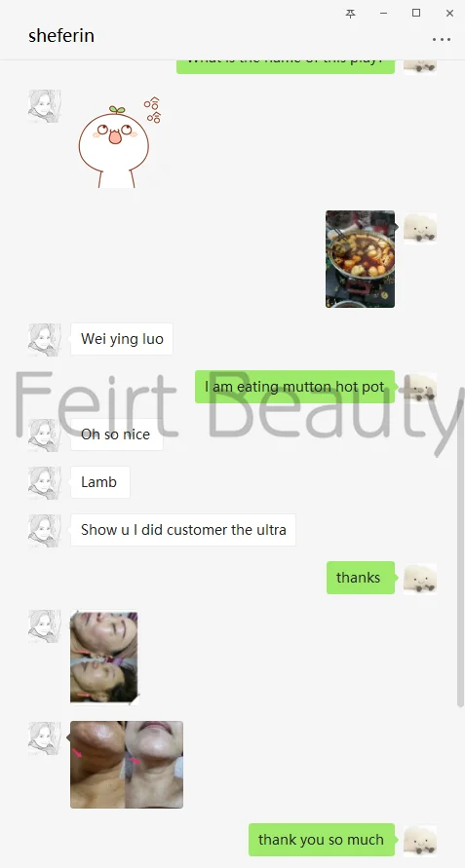This screenshot has height=868, width=465.
Task: Select 'Show u I did customer the ultra' message
Action: [x=183, y=530]
